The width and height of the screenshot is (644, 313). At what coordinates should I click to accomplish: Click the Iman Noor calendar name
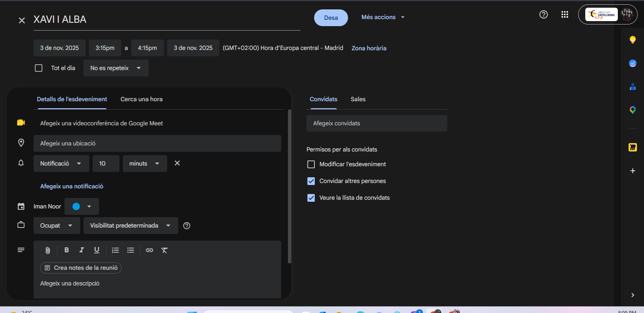47,206
